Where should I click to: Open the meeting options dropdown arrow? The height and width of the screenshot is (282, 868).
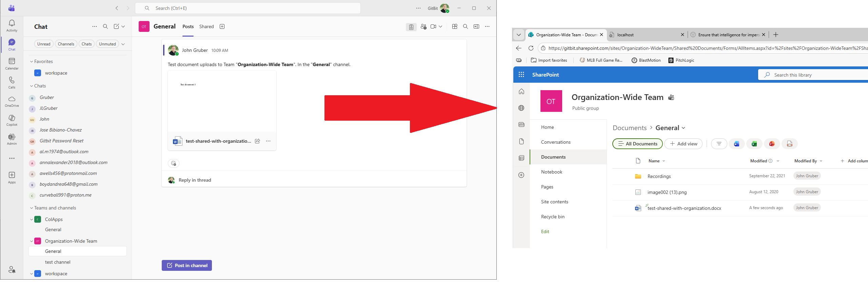click(x=440, y=26)
